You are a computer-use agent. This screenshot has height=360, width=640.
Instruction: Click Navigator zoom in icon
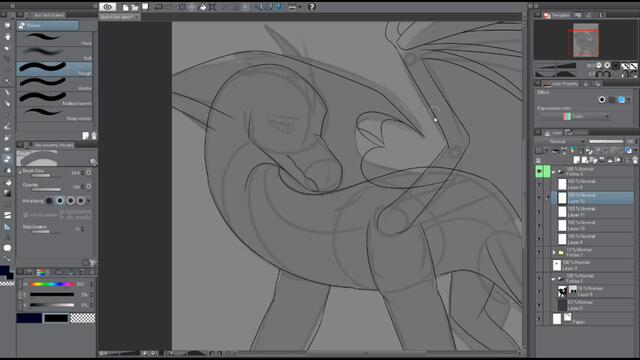tap(607, 65)
